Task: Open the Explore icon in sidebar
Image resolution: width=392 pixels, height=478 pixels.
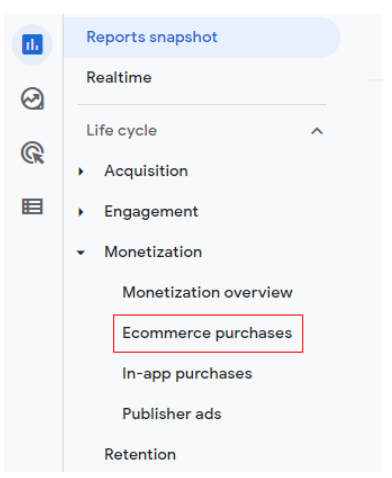Action: (x=32, y=98)
